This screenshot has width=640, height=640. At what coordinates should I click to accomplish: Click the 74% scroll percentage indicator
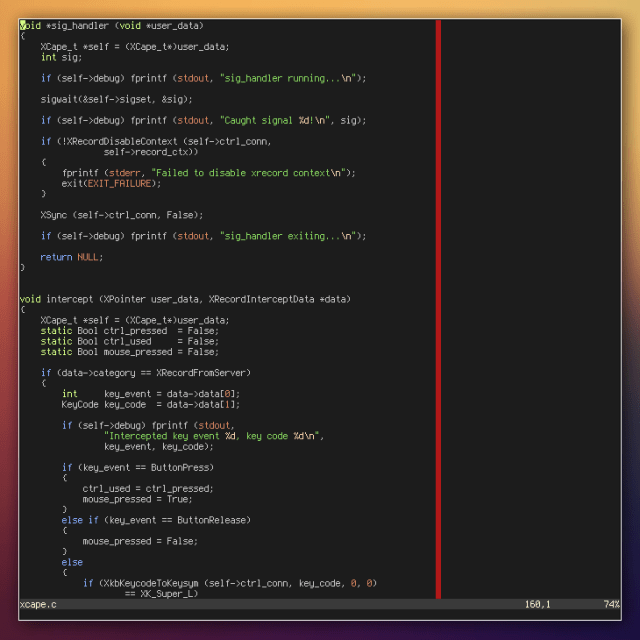(x=611, y=605)
